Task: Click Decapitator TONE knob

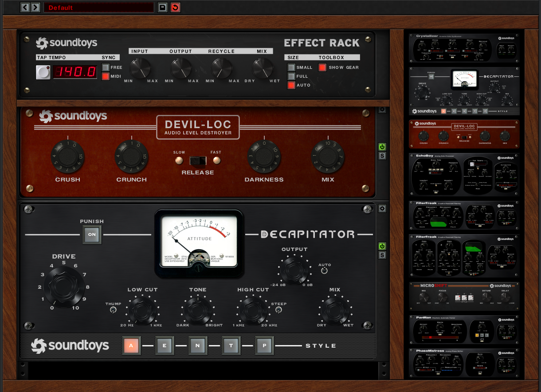Action: 198,309
